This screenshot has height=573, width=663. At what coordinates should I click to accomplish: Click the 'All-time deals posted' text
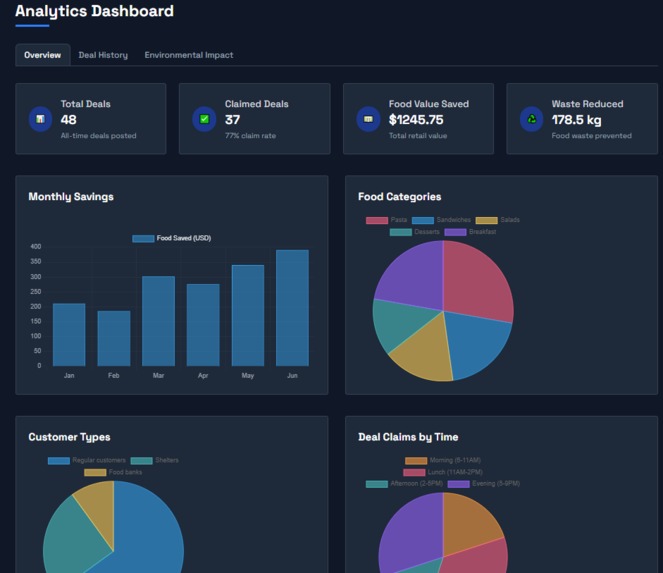point(99,136)
